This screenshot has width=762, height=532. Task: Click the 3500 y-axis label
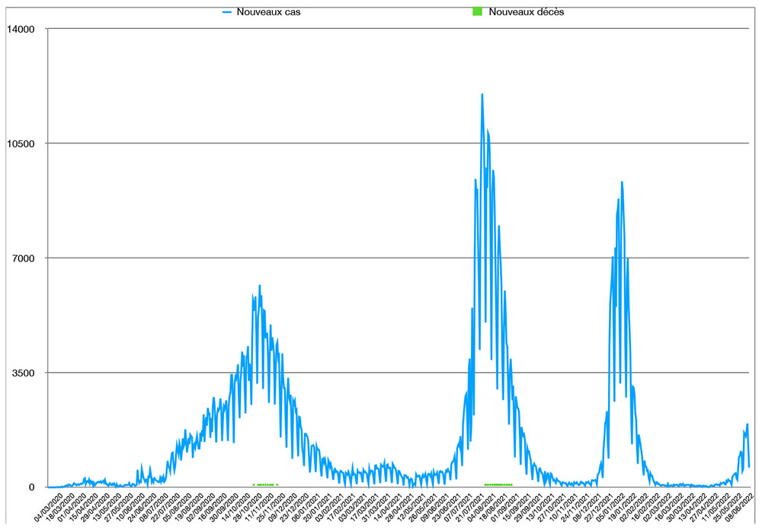click(24, 373)
